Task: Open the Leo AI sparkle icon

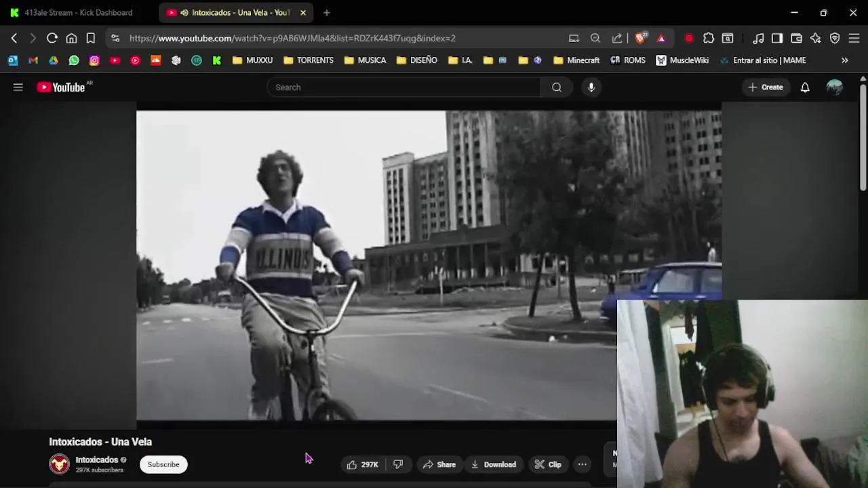Action: 816,38
